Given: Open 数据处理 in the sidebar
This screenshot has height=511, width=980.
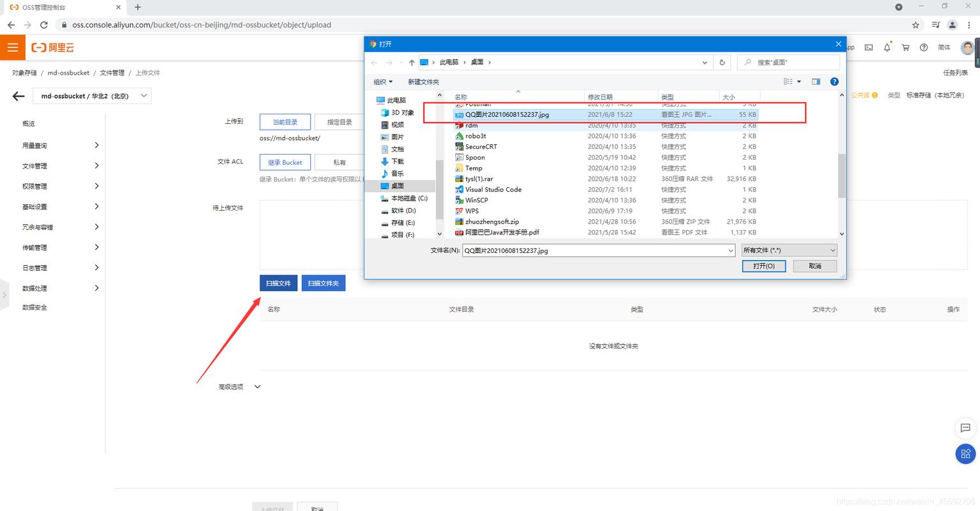Looking at the screenshot, I should click(x=35, y=289).
